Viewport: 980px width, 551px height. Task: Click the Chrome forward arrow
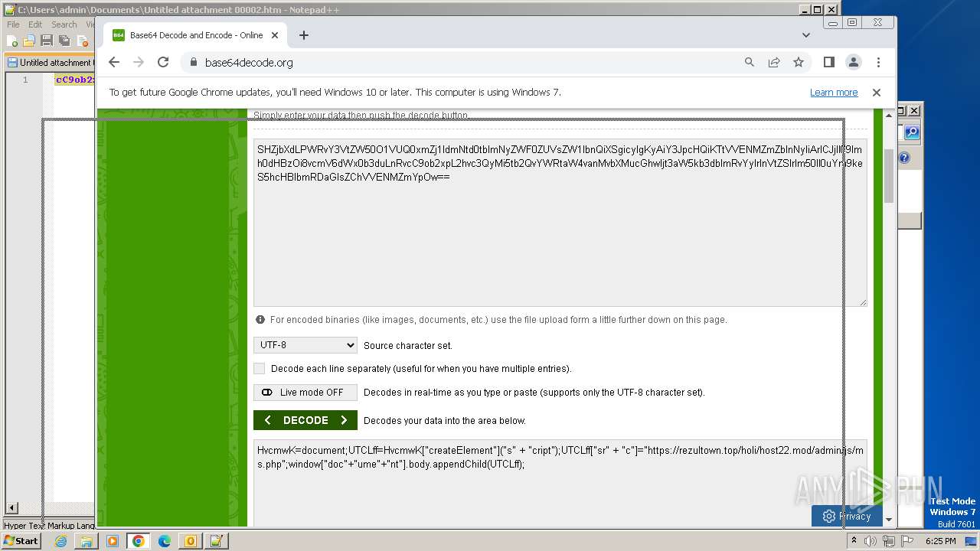pyautogui.click(x=139, y=62)
